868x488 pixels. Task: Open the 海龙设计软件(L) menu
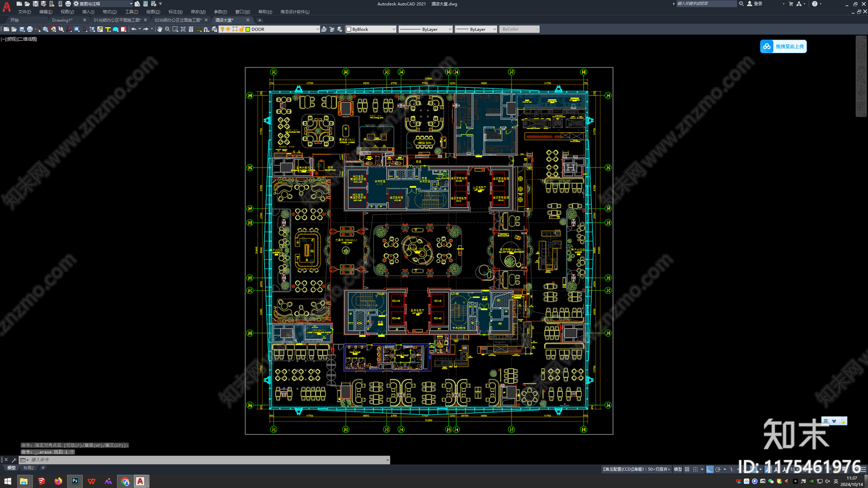295,12
